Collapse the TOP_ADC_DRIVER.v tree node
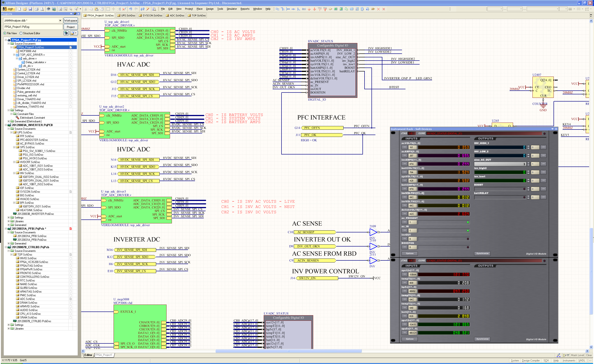This screenshot has width=594, height=364. point(14,55)
